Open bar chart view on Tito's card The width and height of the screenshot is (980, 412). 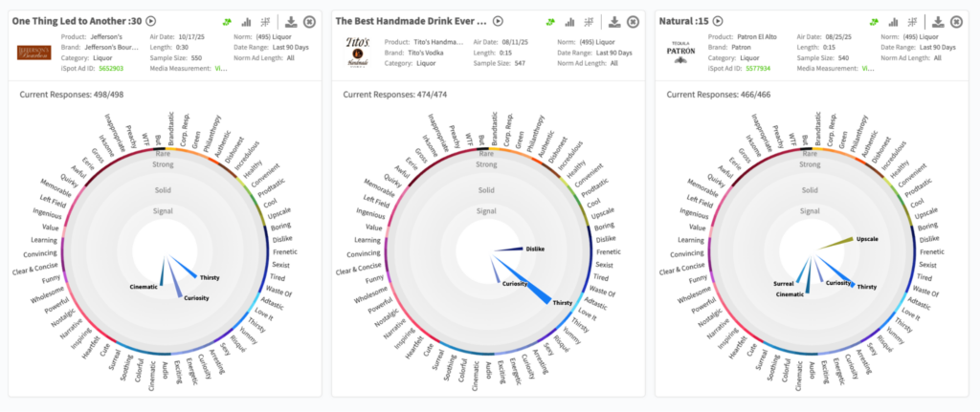coord(570,22)
